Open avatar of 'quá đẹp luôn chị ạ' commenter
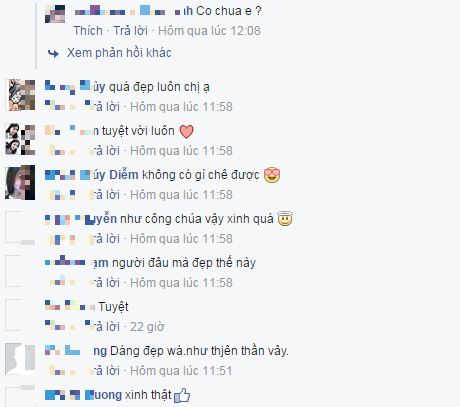 pos(20,95)
